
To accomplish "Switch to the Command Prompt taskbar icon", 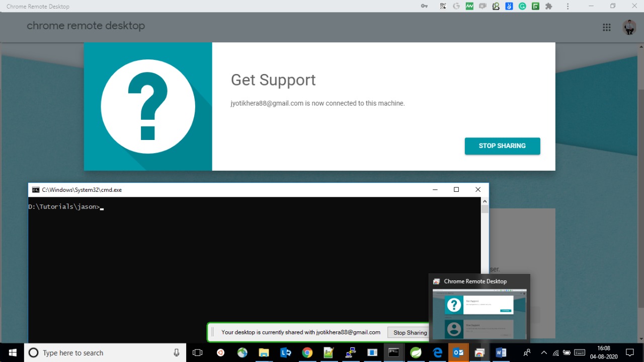I will click(394, 352).
